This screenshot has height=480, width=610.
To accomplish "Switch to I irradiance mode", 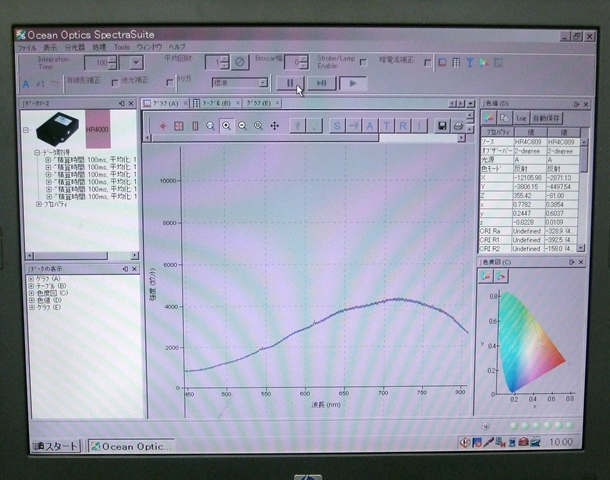I will pyautogui.click(x=419, y=126).
